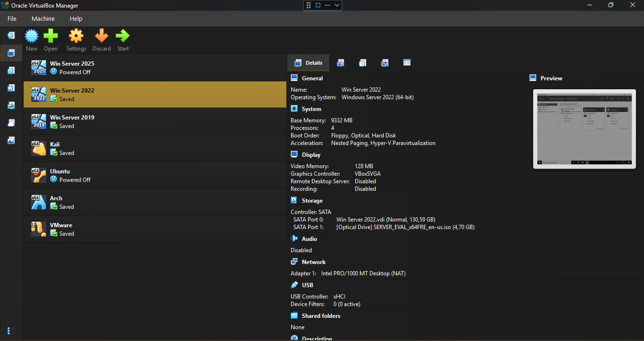The image size is (644, 341).
Task: Open the Extensions tool in left sidebar
Action: pos(11,70)
